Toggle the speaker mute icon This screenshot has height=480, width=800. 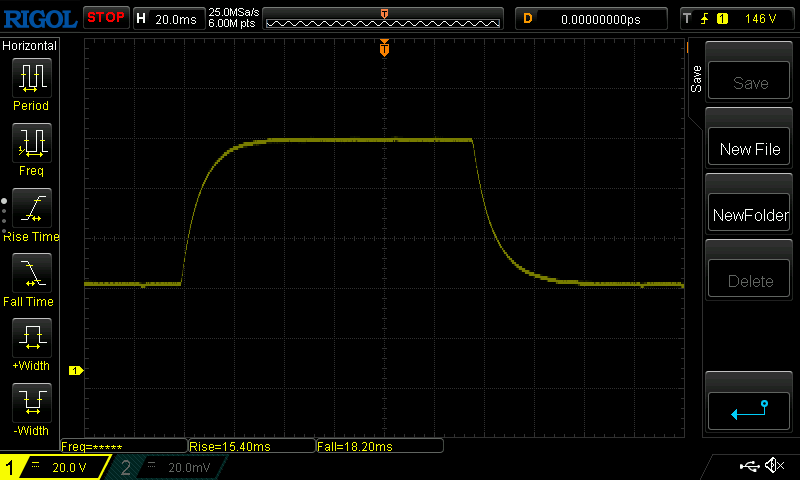click(773, 466)
